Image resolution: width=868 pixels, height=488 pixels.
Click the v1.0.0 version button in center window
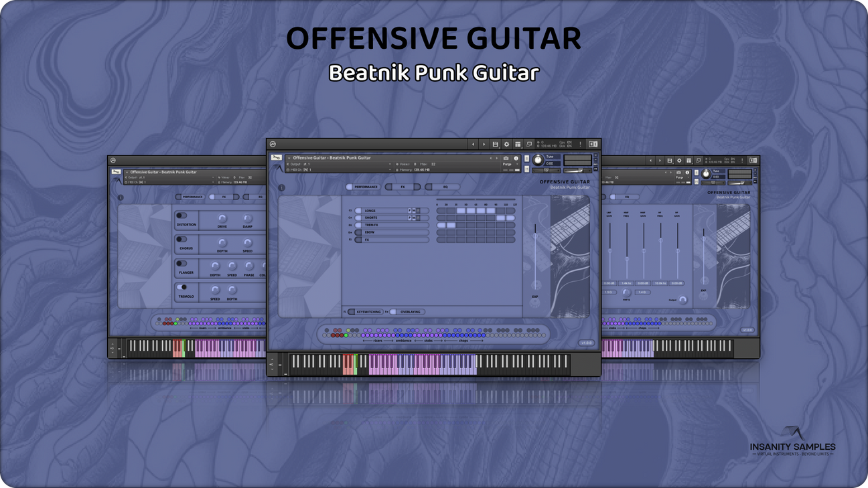[x=587, y=343]
